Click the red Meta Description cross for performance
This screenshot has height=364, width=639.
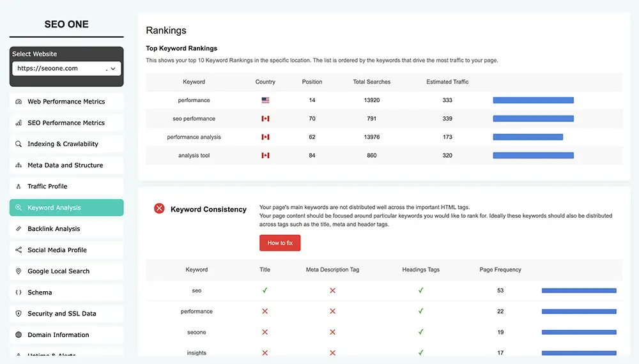click(332, 312)
